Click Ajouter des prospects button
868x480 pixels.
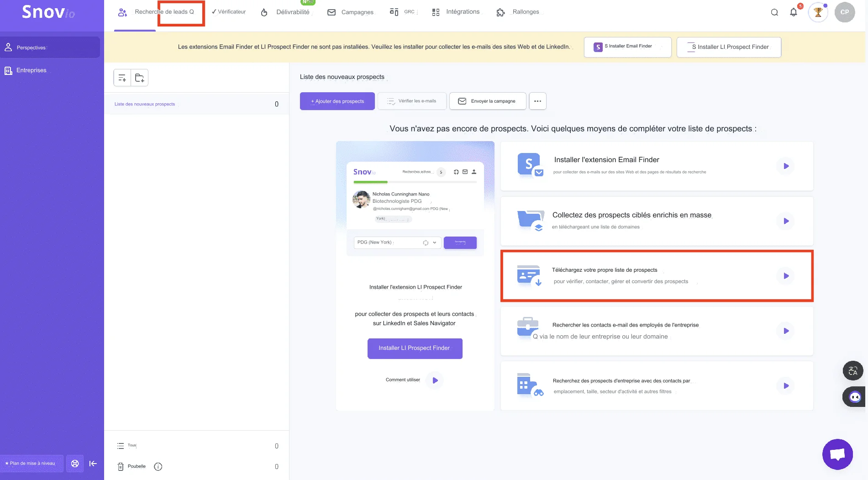pyautogui.click(x=337, y=101)
